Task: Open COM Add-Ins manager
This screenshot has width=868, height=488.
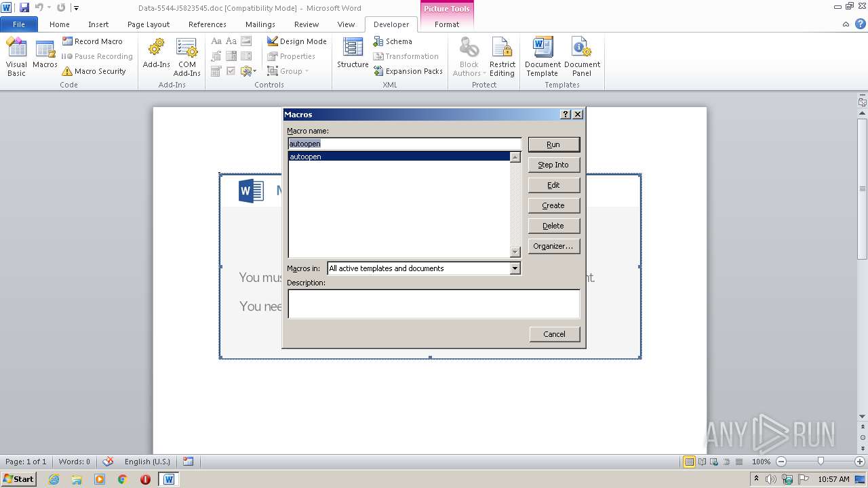Action: pyautogui.click(x=186, y=57)
